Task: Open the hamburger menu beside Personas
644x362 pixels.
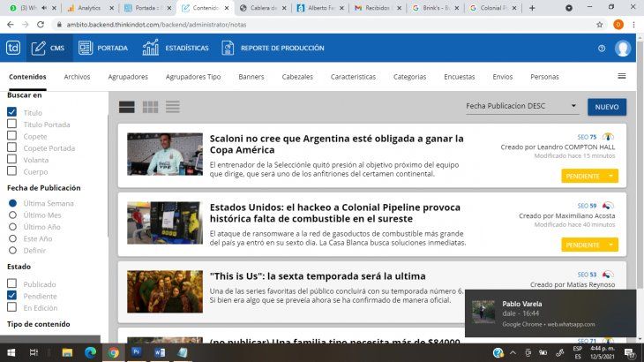Action: (x=622, y=76)
